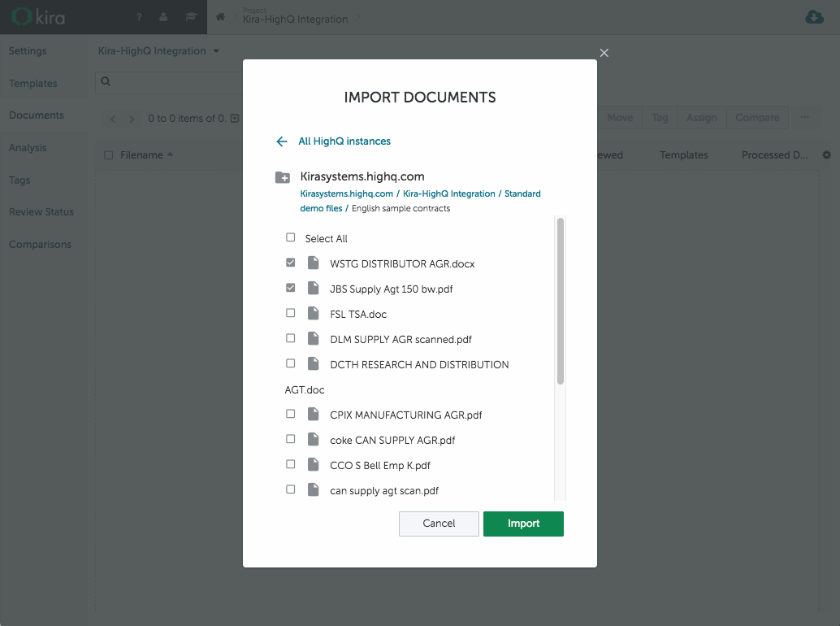Click the Processed D... column header

(x=775, y=155)
